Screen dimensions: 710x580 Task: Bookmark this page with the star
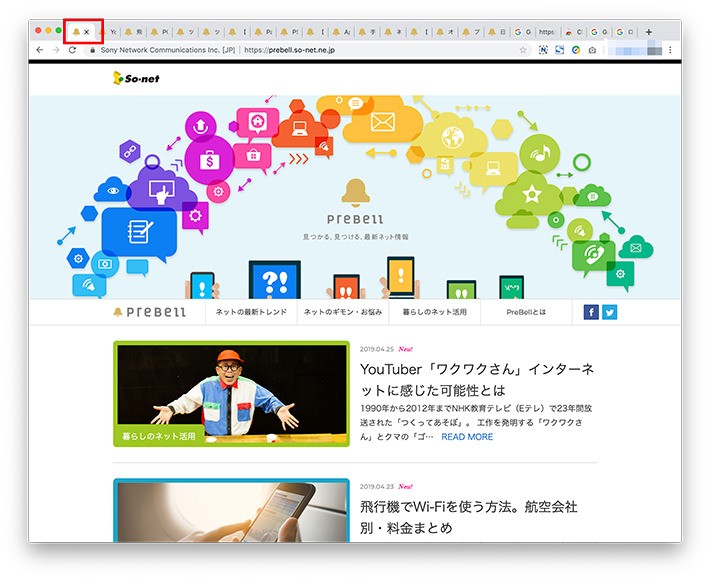click(x=523, y=50)
